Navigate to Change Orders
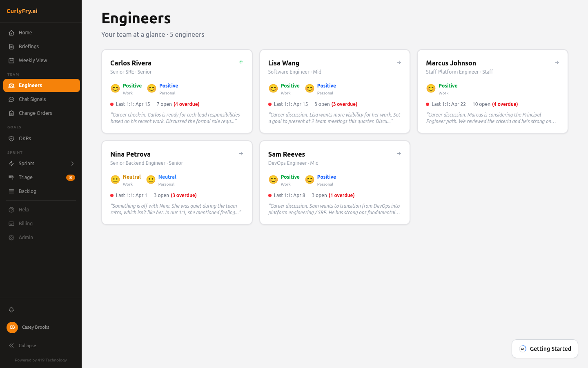Screen dimensions: 588x368 [x=42, y=113]
